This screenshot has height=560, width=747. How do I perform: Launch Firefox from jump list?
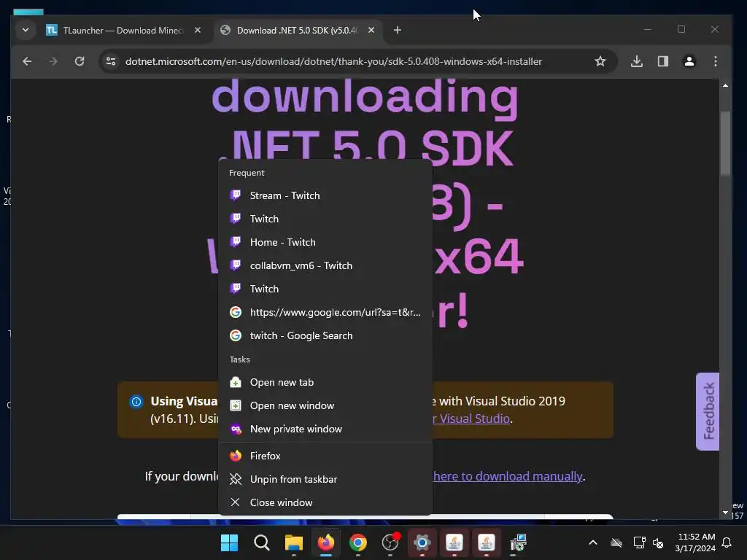click(325, 456)
